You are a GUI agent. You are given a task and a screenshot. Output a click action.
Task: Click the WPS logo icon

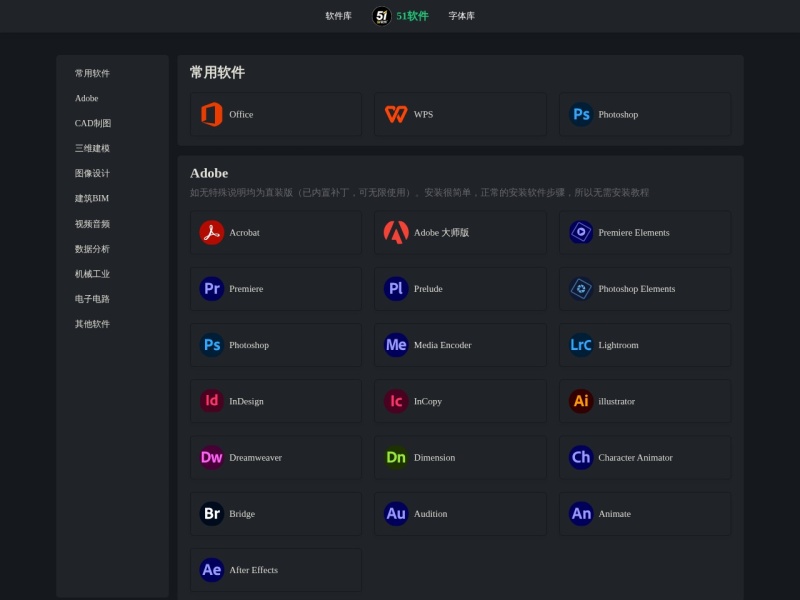coord(396,114)
